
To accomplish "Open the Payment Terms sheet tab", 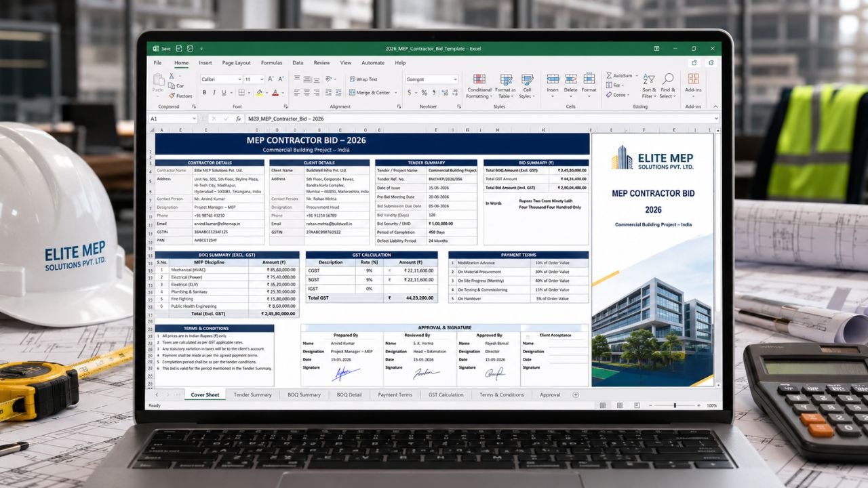I will click(395, 394).
